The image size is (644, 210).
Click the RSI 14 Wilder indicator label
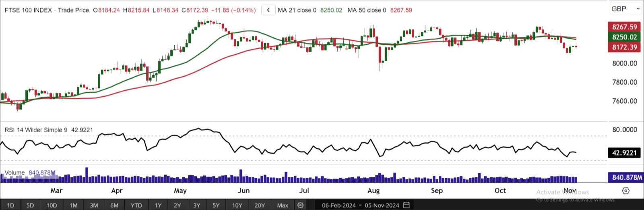click(36, 130)
